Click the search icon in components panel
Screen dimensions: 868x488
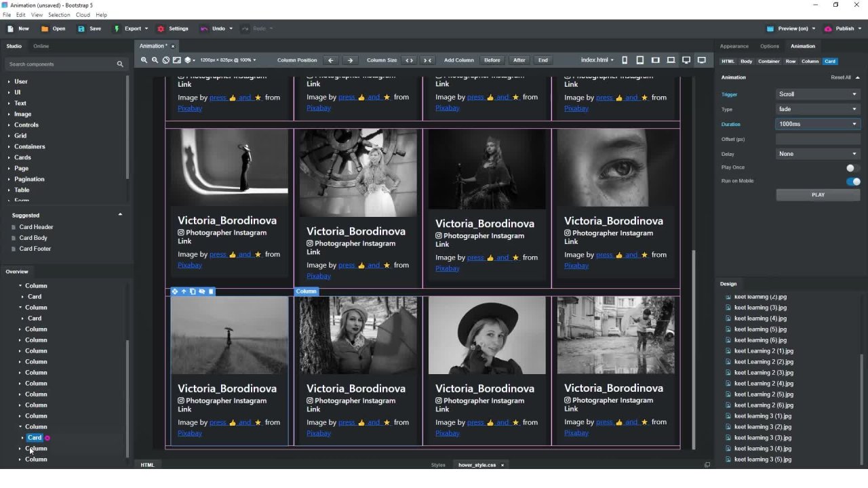point(120,64)
